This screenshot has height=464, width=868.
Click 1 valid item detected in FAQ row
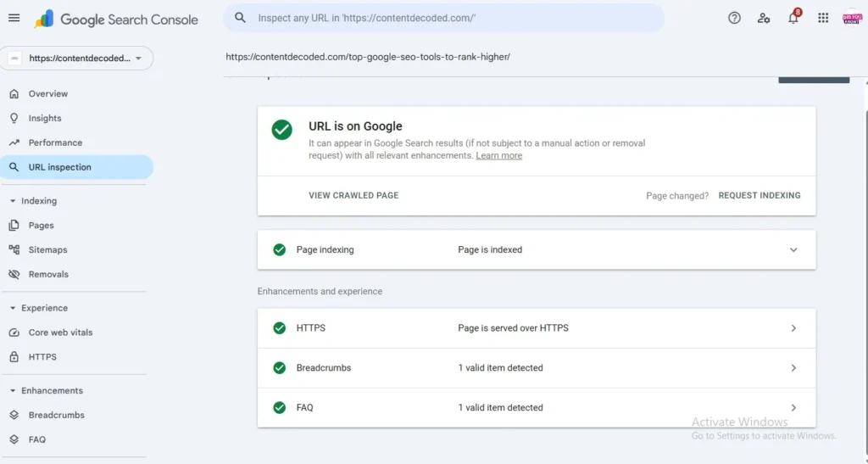pos(500,407)
